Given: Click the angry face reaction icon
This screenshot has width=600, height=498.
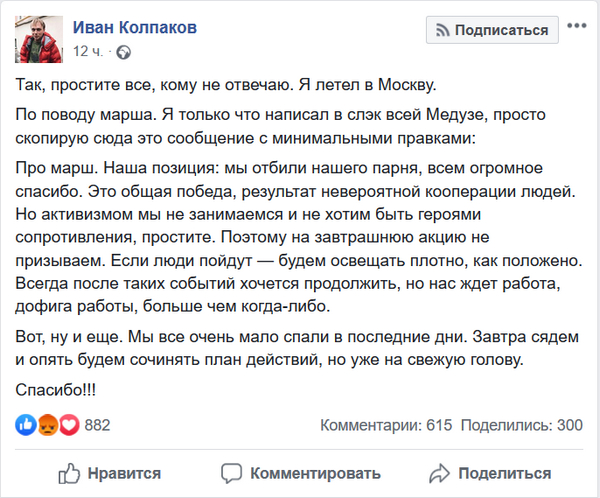Looking at the screenshot, I should point(48,425).
